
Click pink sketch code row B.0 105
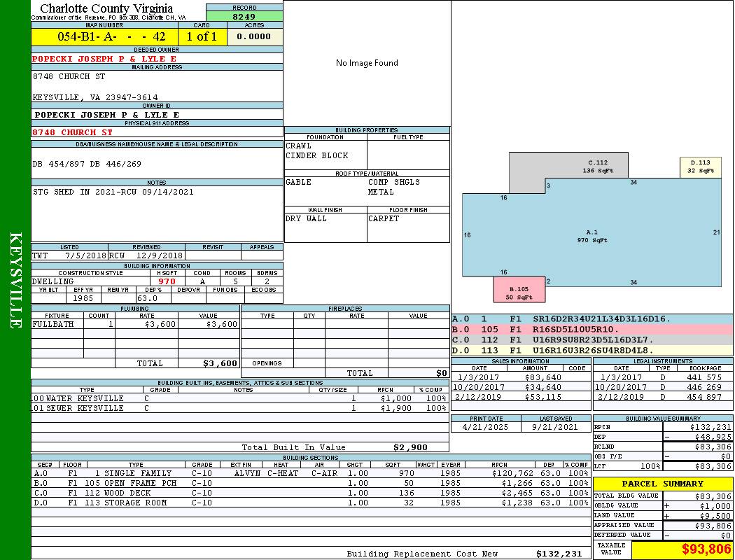pyautogui.click(x=592, y=330)
